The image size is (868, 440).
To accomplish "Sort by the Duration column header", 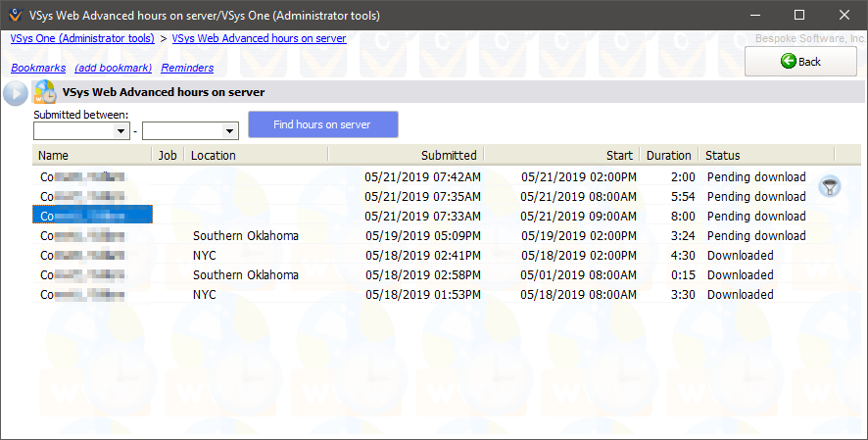I will (668, 155).
